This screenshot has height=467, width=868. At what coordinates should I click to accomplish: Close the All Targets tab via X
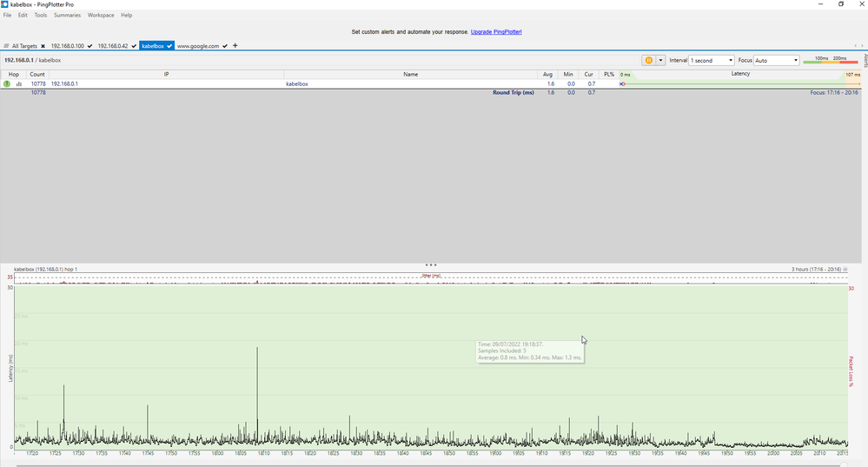pos(43,46)
